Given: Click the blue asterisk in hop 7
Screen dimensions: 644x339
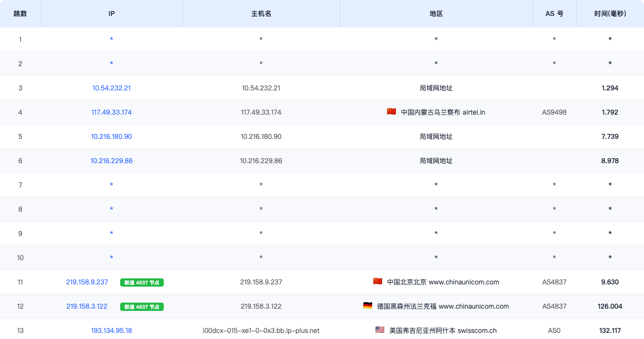Looking at the screenshot, I should click(111, 185).
